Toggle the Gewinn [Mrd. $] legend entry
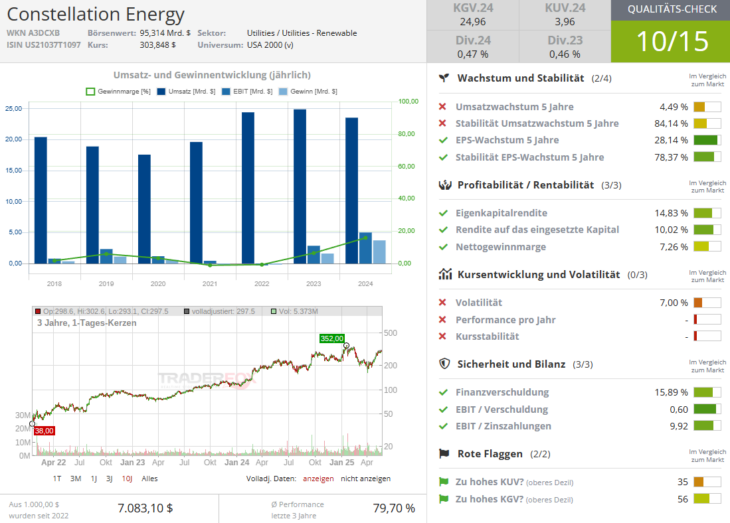Image resolution: width=730 pixels, height=523 pixels. point(308,91)
